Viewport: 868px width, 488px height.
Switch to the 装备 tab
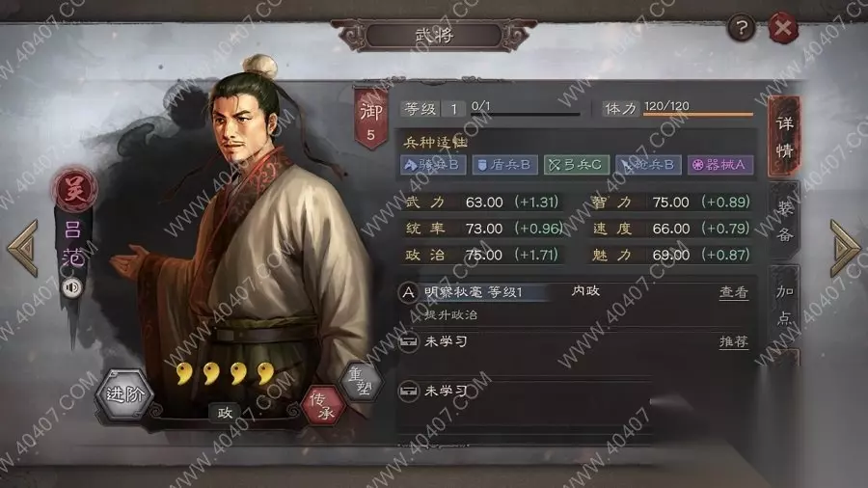784,221
